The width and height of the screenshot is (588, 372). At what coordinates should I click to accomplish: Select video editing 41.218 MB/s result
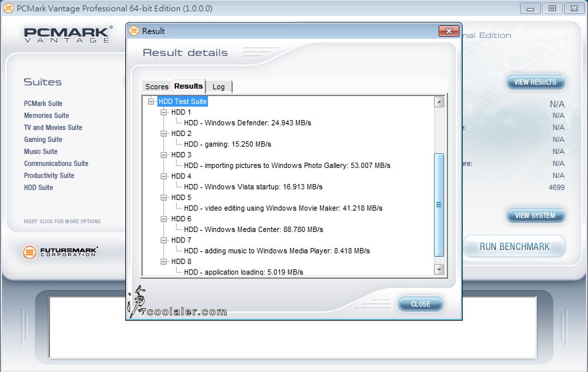click(283, 208)
